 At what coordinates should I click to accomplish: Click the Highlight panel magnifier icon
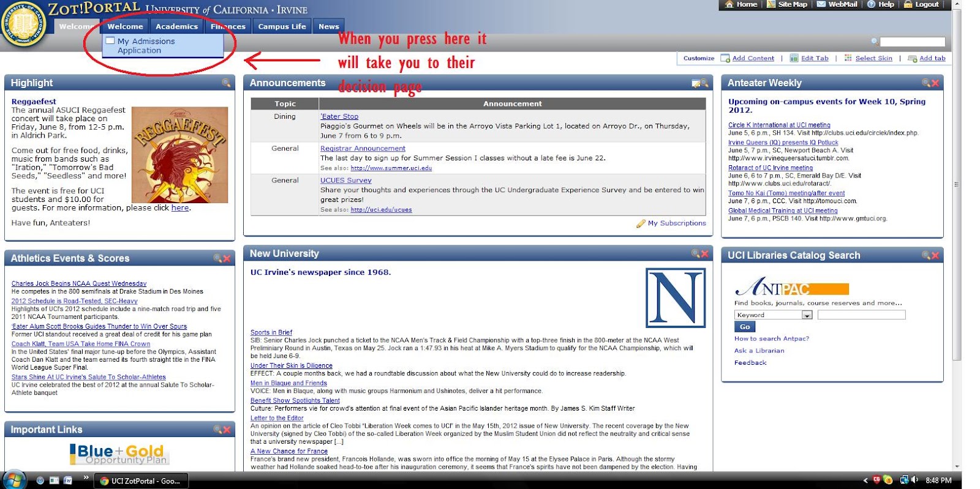click(x=226, y=83)
